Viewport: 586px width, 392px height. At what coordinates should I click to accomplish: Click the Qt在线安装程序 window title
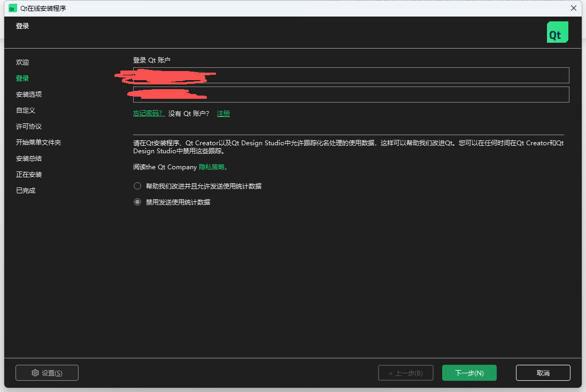pos(43,8)
